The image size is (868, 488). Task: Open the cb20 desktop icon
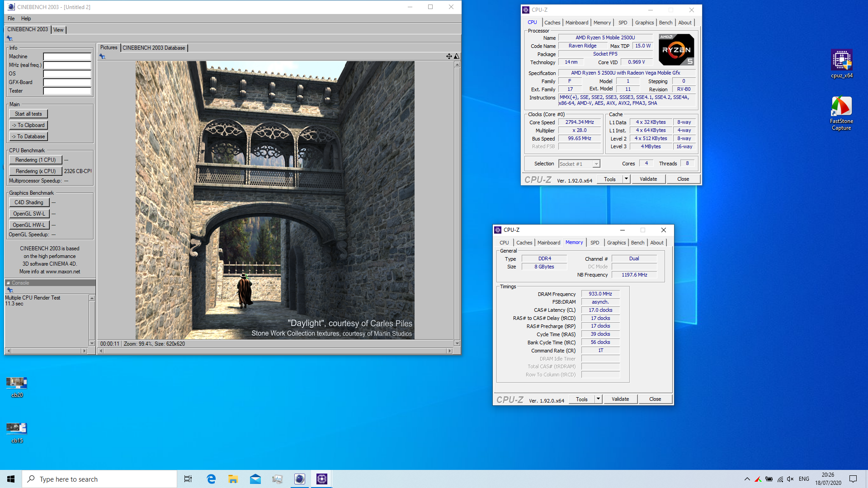pyautogui.click(x=17, y=387)
